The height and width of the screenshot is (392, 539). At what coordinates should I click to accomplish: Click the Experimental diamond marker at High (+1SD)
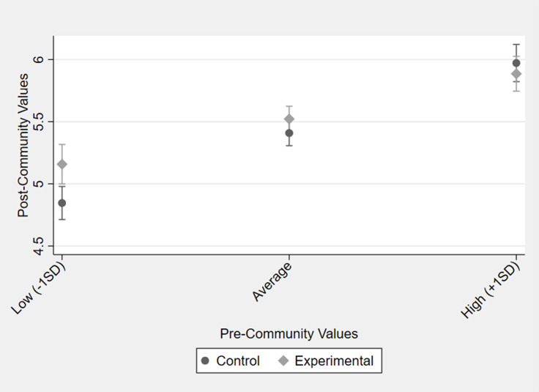coord(516,74)
